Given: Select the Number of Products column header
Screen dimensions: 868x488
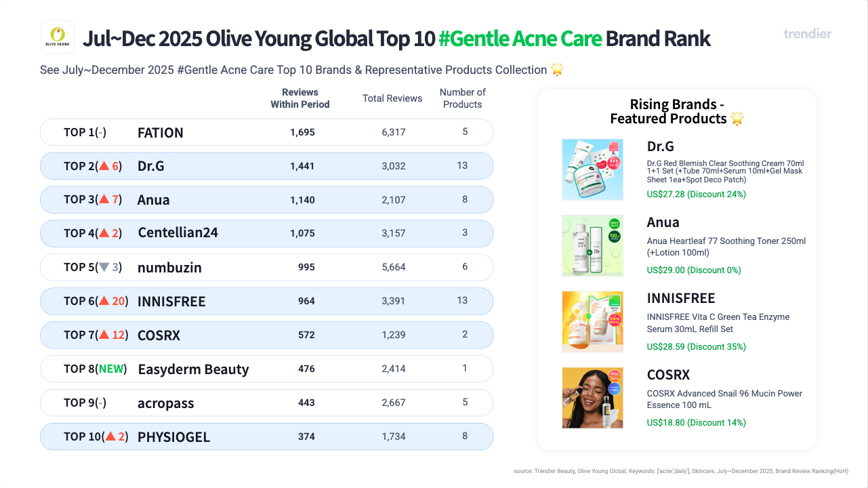Looking at the screenshot, I should pyautogui.click(x=463, y=98).
